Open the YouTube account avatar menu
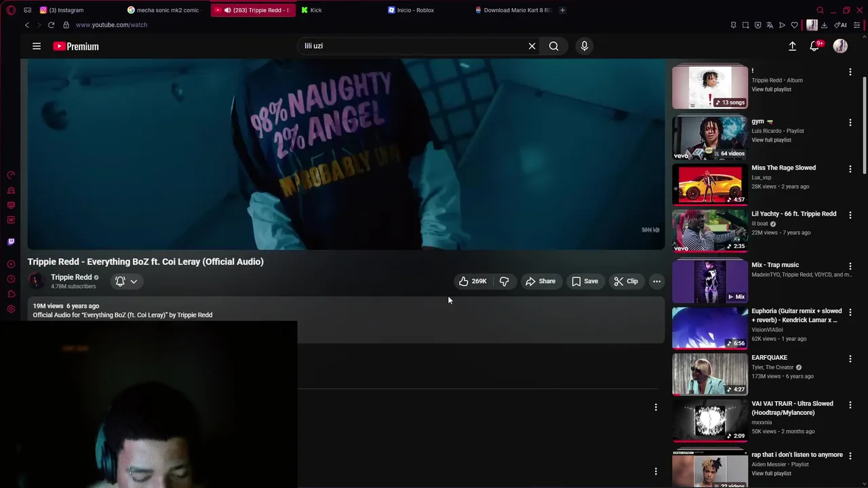 840,46
